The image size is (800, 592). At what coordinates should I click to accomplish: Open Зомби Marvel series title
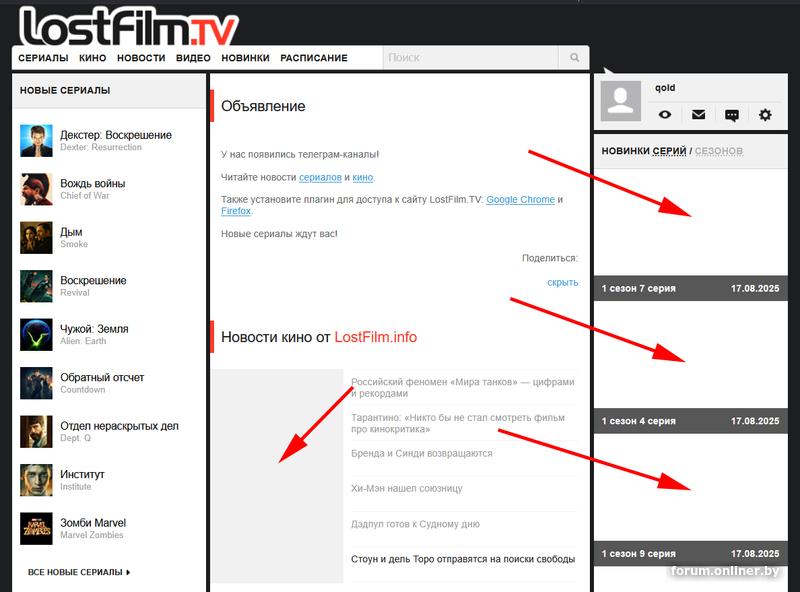pyautogui.click(x=93, y=523)
